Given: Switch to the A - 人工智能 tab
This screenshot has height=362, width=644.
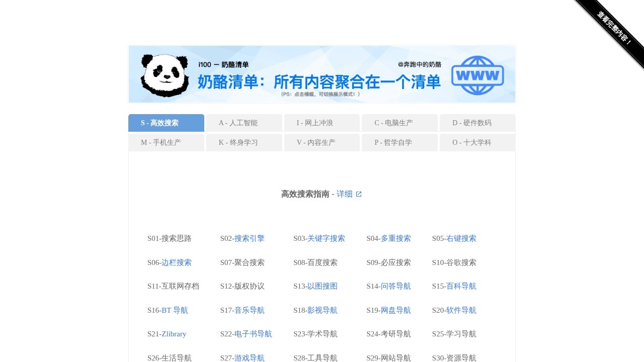Looking at the screenshot, I should point(244,123).
